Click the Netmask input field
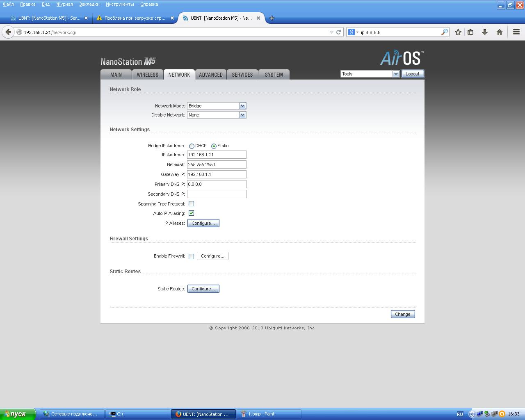The image size is (525, 420). click(x=217, y=164)
